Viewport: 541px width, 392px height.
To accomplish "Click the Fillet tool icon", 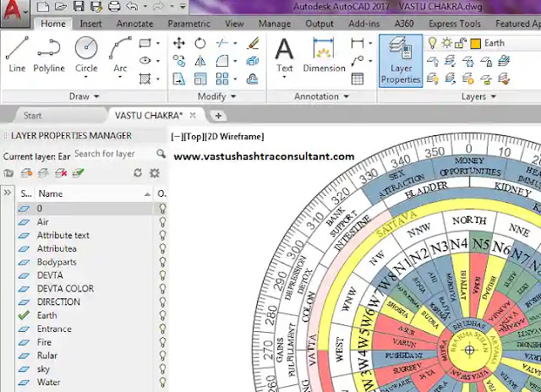I will [x=221, y=61].
